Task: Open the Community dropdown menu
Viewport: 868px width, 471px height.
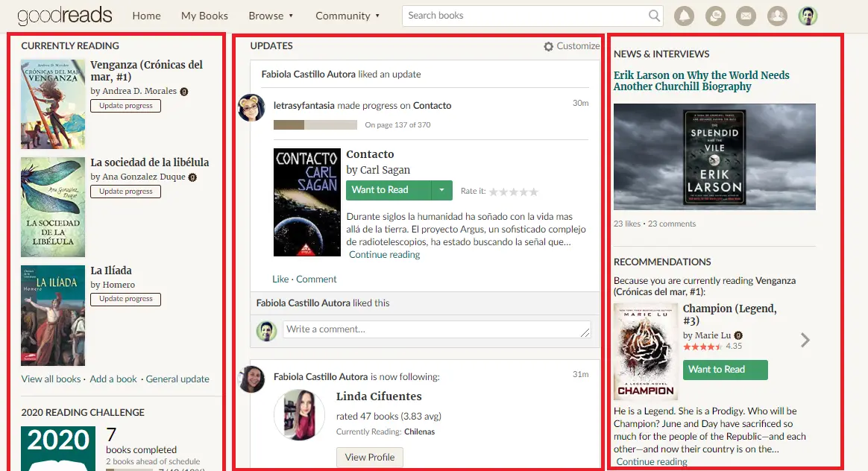Action: click(x=347, y=16)
